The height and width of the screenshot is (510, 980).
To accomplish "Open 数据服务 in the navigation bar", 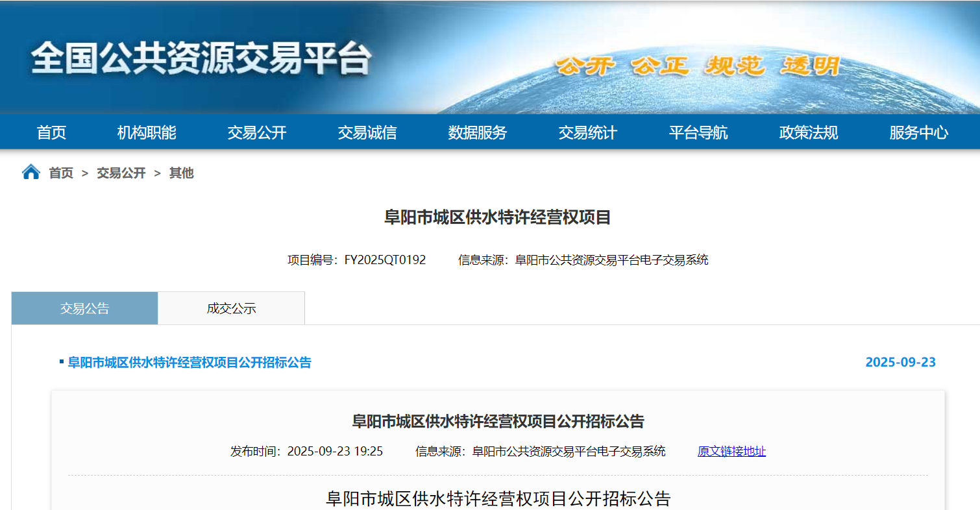I will [x=478, y=133].
